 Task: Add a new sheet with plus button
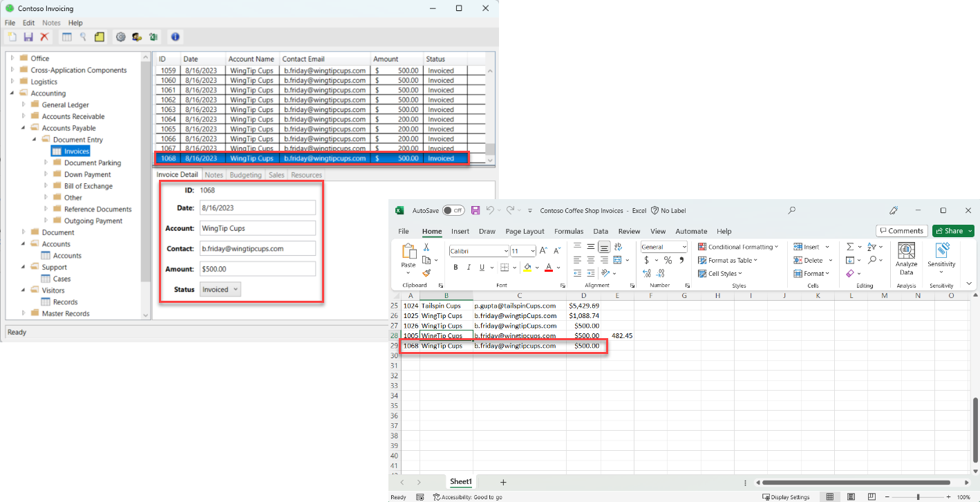[x=503, y=482]
